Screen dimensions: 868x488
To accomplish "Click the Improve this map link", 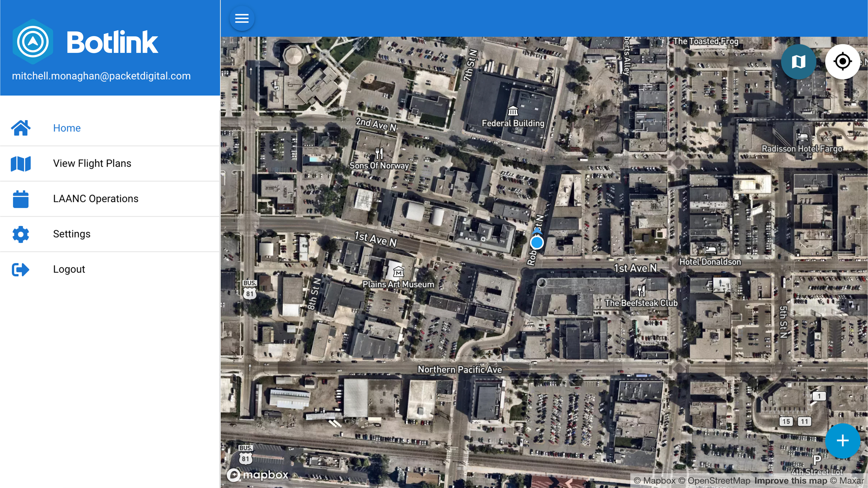I will click(791, 481).
